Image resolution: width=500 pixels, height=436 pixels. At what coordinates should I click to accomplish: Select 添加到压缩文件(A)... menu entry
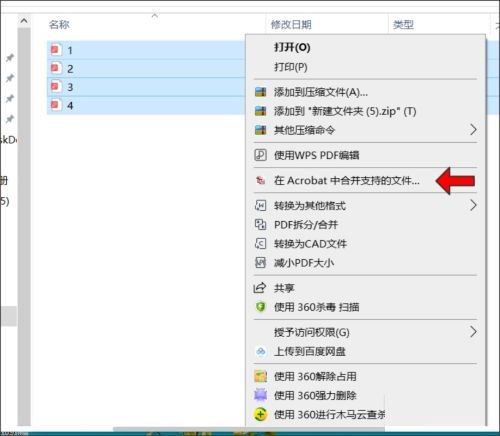point(366,92)
